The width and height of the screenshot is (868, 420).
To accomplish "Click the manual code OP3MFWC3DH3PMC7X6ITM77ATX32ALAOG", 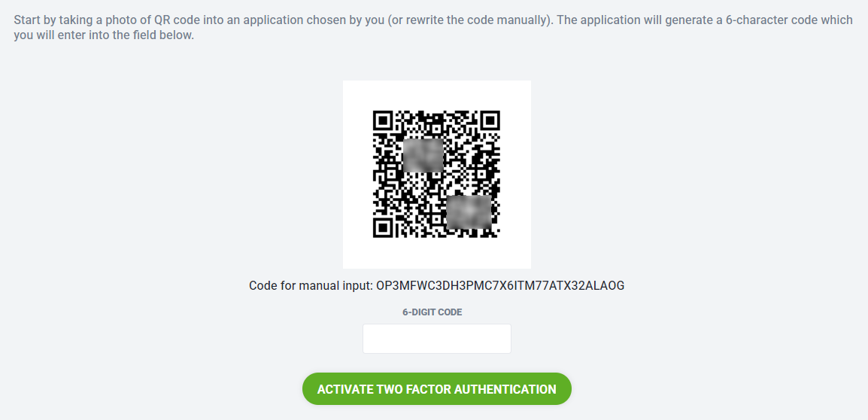I will pyautogui.click(x=500, y=286).
